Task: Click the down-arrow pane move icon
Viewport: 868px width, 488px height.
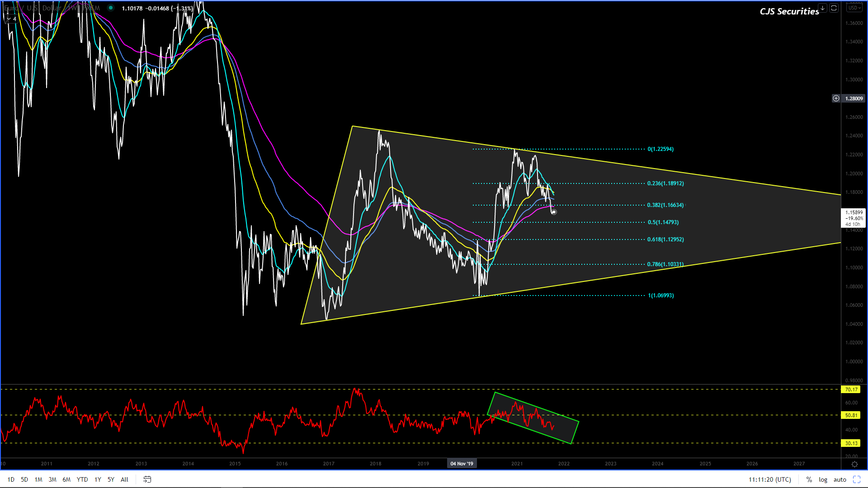Action: [x=822, y=8]
